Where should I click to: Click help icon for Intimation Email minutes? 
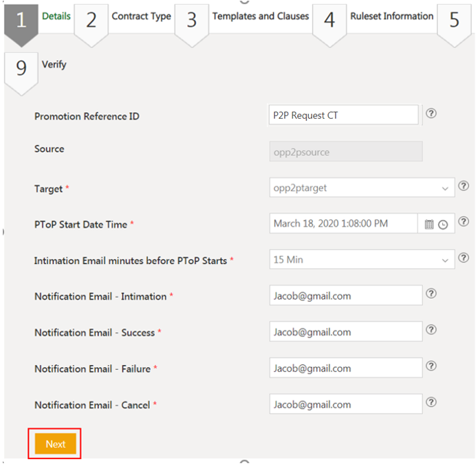tap(464, 258)
